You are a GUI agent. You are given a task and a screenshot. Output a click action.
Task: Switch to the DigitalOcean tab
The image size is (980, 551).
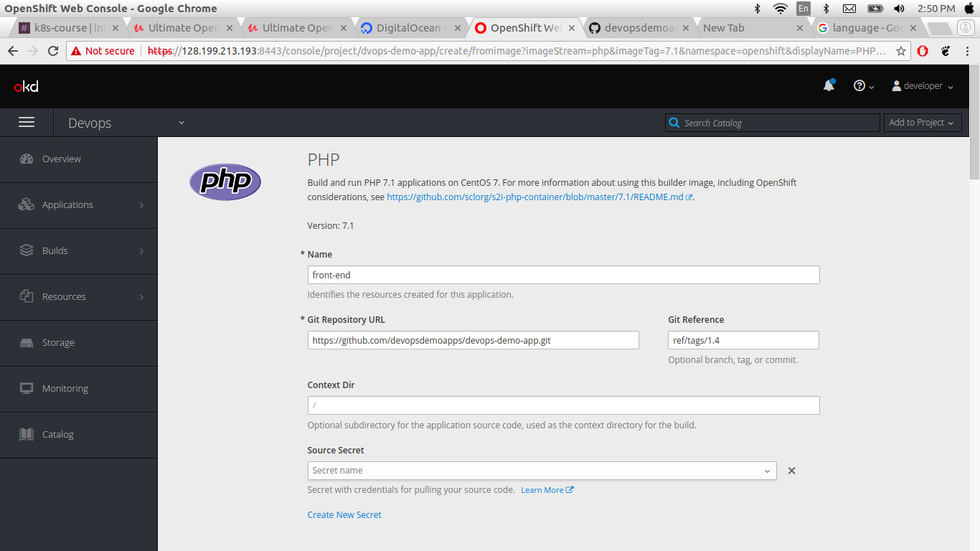pyautogui.click(x=410, y=28)
